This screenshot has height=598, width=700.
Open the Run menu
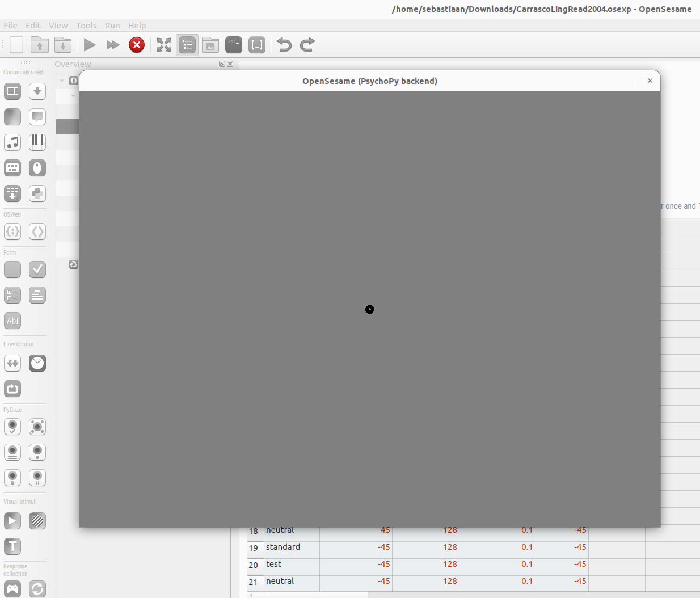click(112, 26)
